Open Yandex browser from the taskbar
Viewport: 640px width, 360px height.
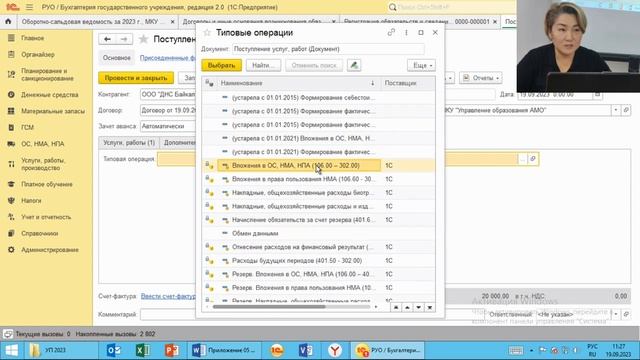pos(335,350)
